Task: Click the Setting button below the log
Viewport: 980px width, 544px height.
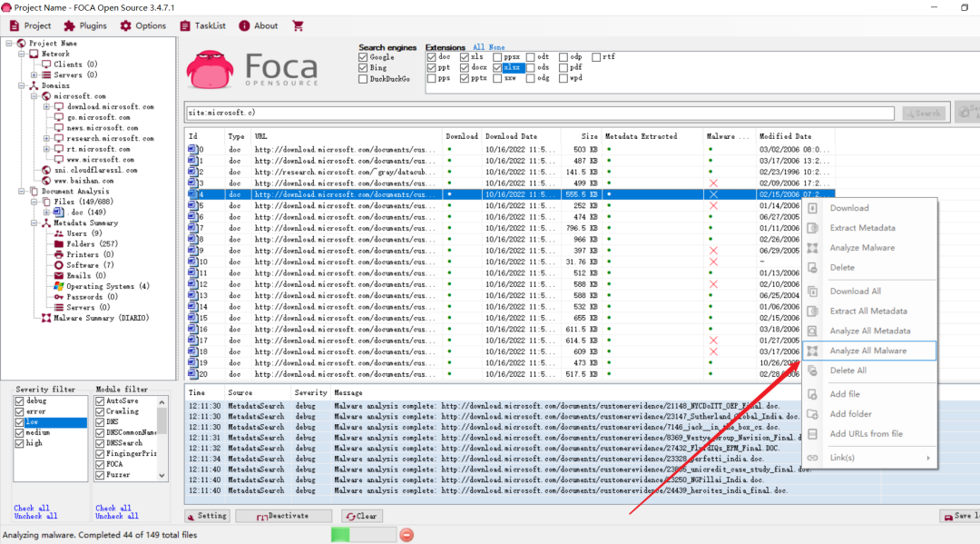Action: pos(208,516)
